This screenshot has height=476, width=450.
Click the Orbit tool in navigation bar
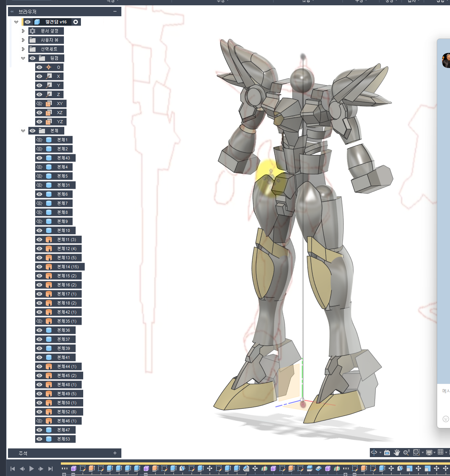(374, 452)
